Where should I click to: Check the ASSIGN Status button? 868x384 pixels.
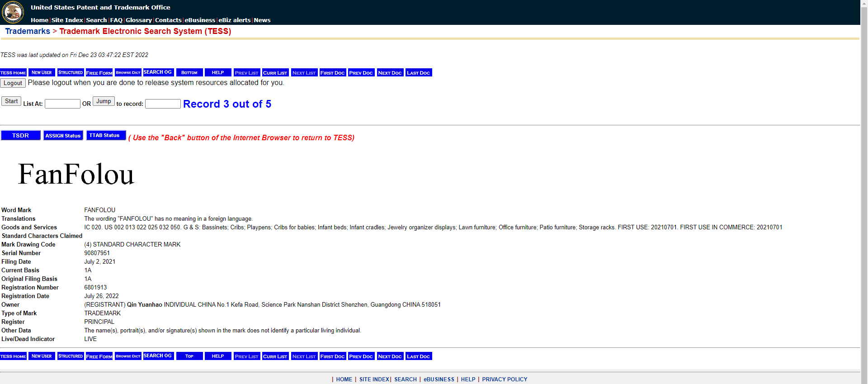(63, 136)
